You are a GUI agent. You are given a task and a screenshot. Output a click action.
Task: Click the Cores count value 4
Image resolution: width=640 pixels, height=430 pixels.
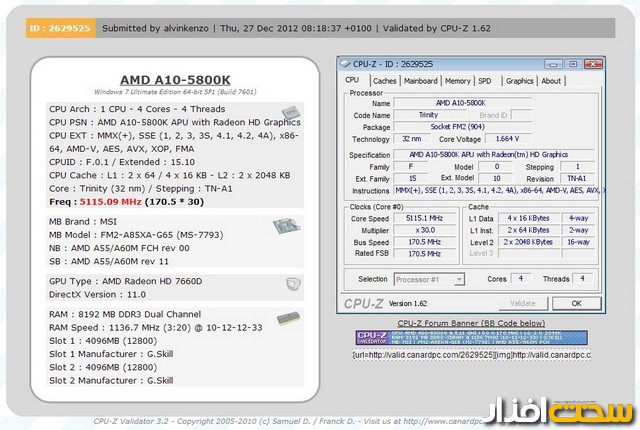click(x=520, y=279)
